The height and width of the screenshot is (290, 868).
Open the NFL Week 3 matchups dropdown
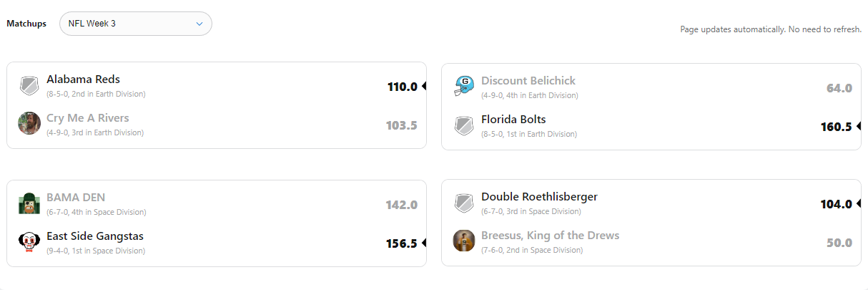pyautogui.click(x=135, y=24)
